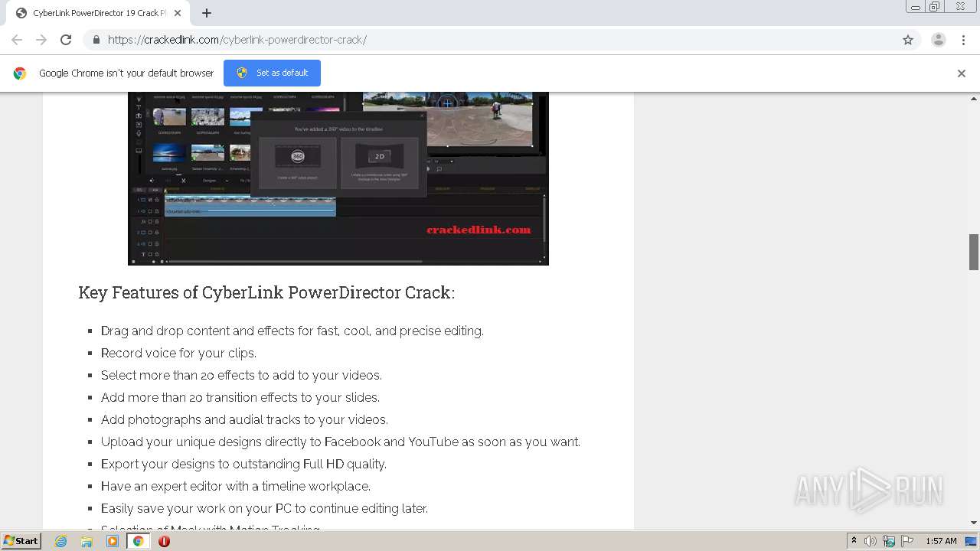Click the 'Record voice for your clips' bullet
Viewport: 980px width, 551px height.
[x=178, y=353]
